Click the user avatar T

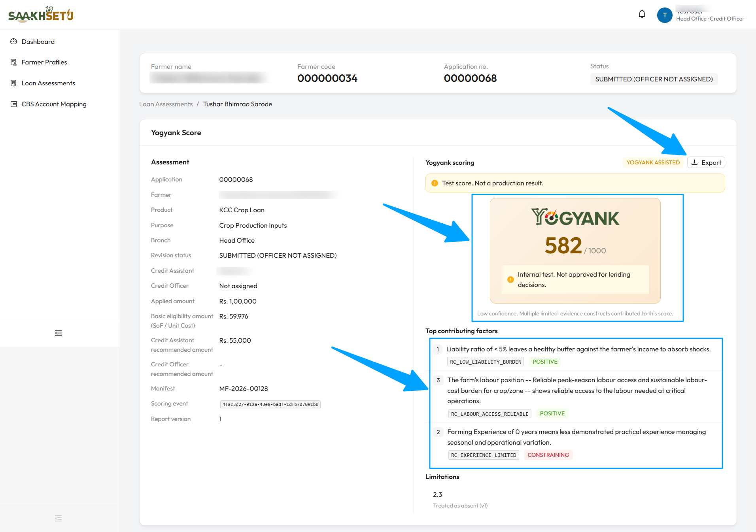pyautogui.click(x=665, y=15)
